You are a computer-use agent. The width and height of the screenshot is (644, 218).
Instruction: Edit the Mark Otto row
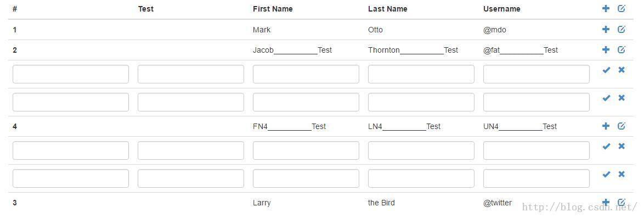pyautogui.click(x=622, y=29)
